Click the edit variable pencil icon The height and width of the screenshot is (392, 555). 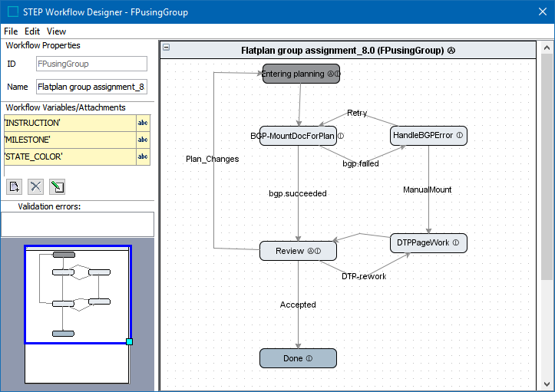click(x=57, y=186)
